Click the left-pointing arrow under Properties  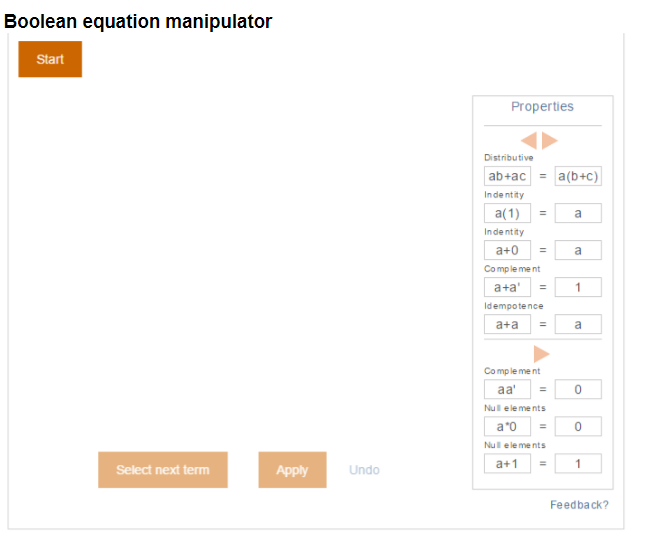529,140
